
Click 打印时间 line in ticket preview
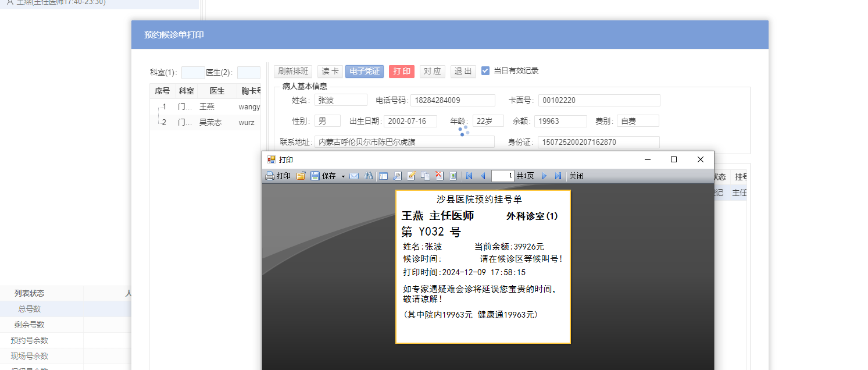tap(465, 272)
